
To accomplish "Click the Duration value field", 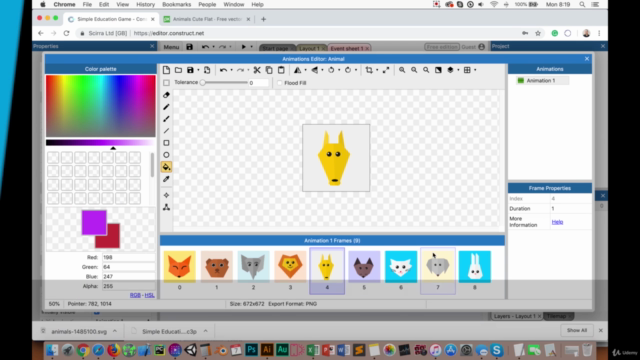I will (570, 209).
